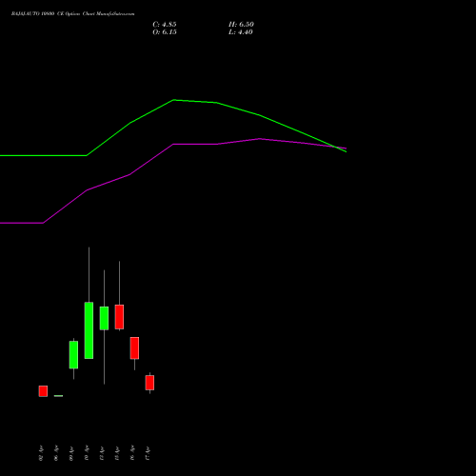
Task: Click the last red candle for 17 Apr
Action: click(x=149, y=383)
